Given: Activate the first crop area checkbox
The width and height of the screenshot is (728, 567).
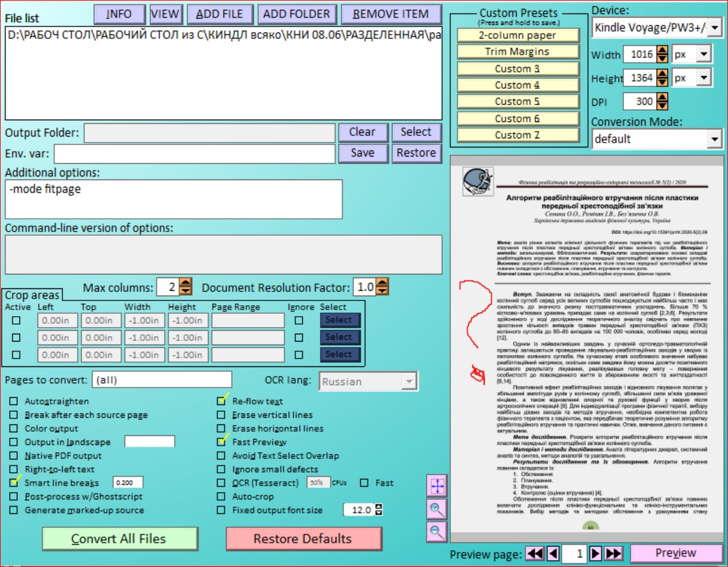Looking at the screenshot, I should pos(16,320).
